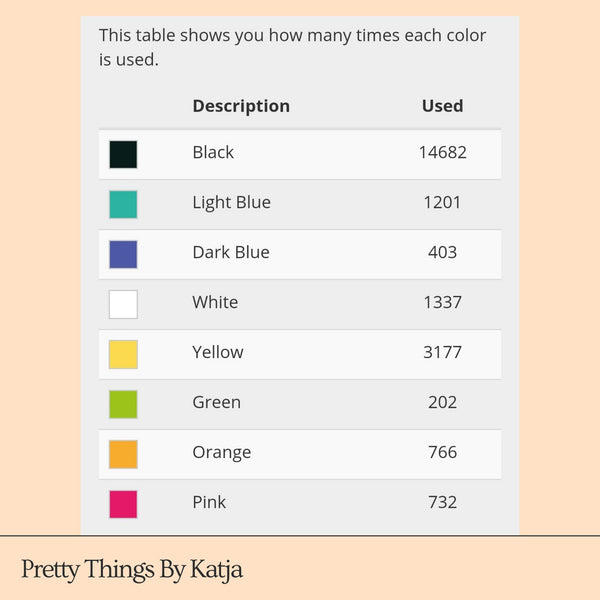Select the Light Blue color swatch

(x=123, y=204)
